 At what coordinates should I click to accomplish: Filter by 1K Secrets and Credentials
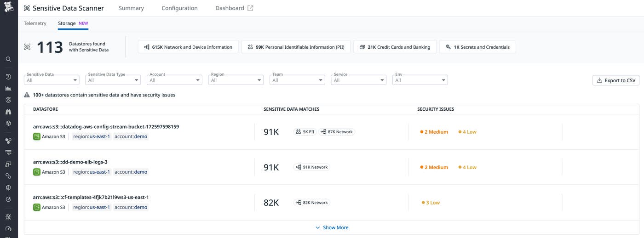pyautogui.click(x=477, y=47)
